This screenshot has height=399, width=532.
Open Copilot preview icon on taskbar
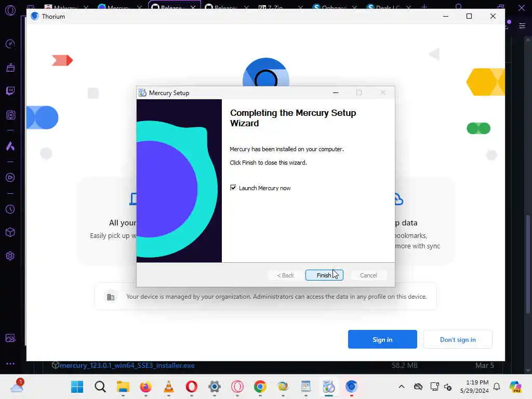coord(515,387)
